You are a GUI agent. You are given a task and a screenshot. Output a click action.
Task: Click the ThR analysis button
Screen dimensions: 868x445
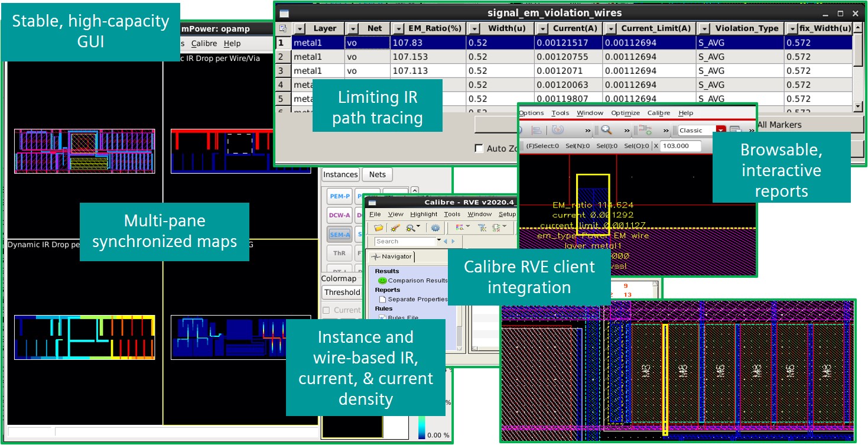(x=340, y=254)
